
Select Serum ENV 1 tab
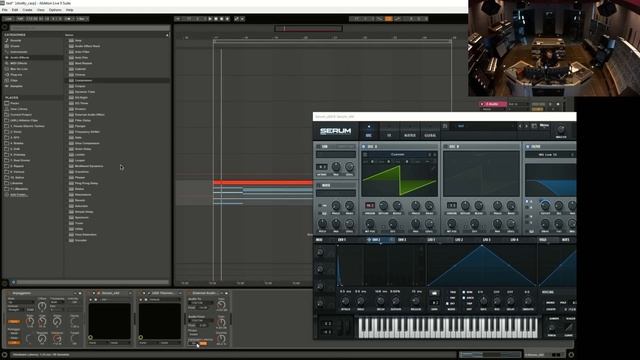(342, 240)
